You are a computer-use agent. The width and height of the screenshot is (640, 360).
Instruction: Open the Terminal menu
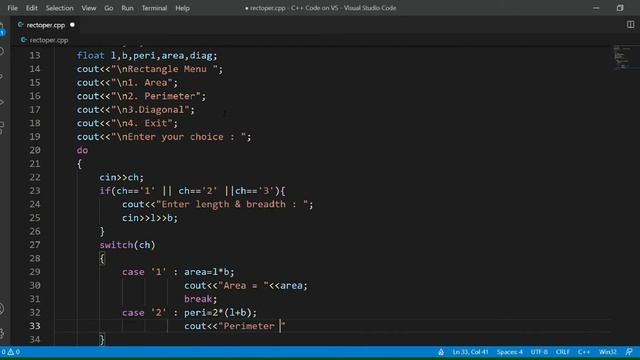pos(154,8)
